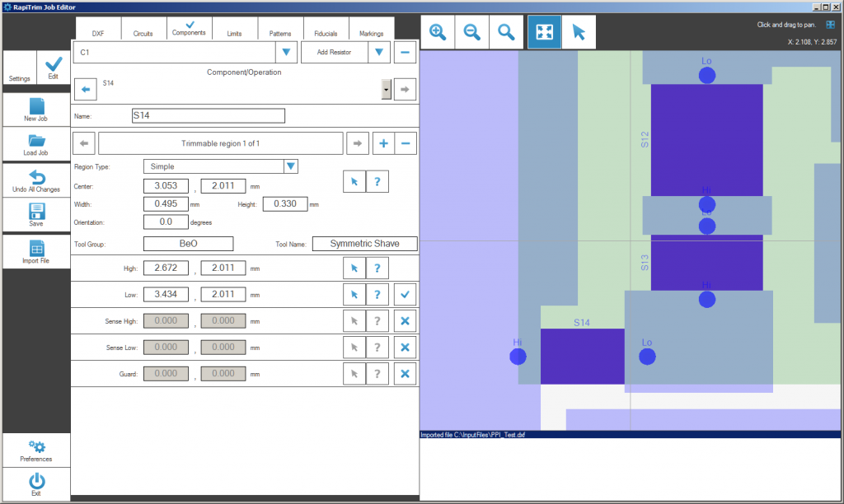The height and width of the screenshot is (504, 844).
Task: Open Preferences gears icon
Action: 35,450
